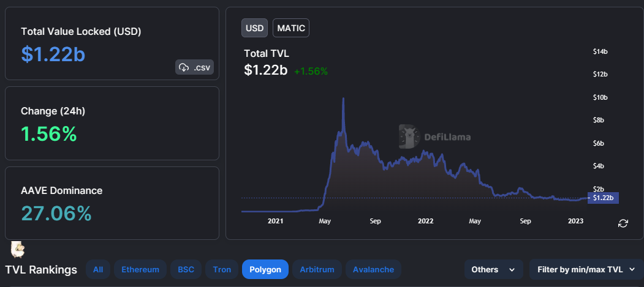Click the $1.22b current value chart label
Viewport: 644px width, 287px height.
(x=603, y=198)
